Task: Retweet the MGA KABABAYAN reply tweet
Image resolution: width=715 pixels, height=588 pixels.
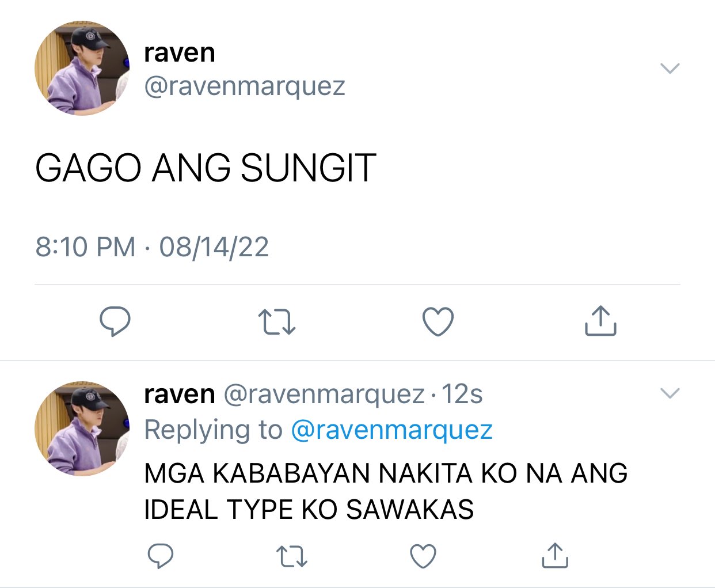Action: 292,557
